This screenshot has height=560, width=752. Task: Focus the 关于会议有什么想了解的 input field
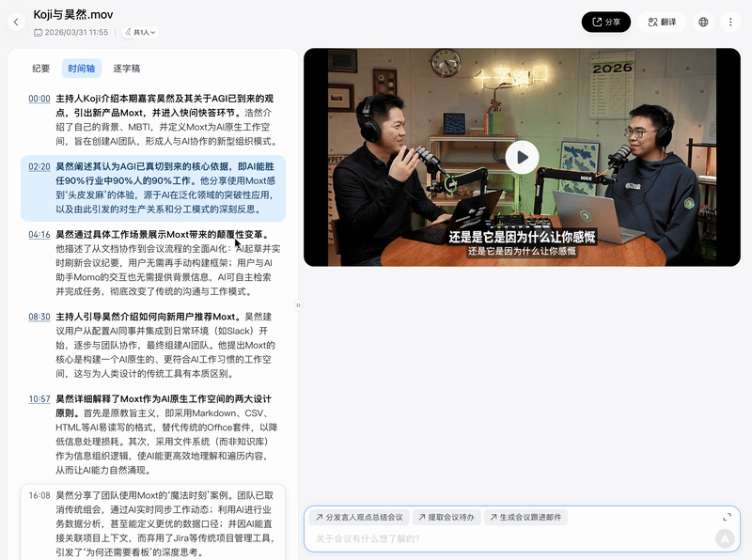pyautogui.click(x=511, y=539)
